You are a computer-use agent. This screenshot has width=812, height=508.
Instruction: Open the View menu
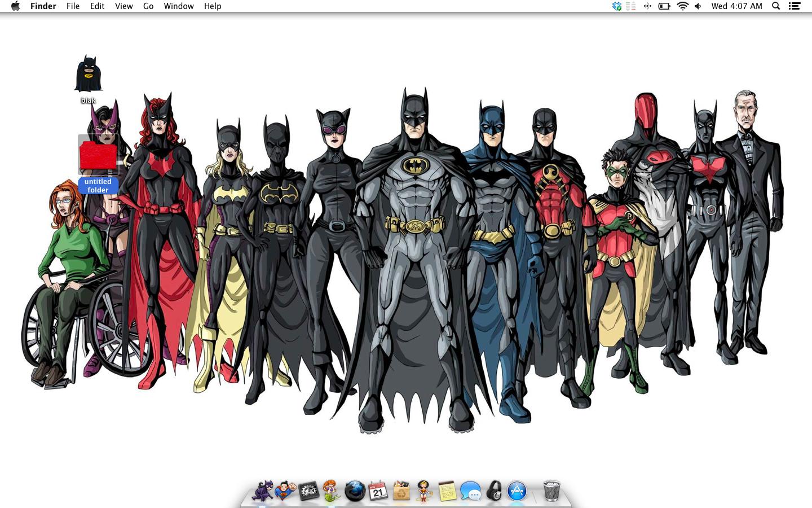point(123,6)
